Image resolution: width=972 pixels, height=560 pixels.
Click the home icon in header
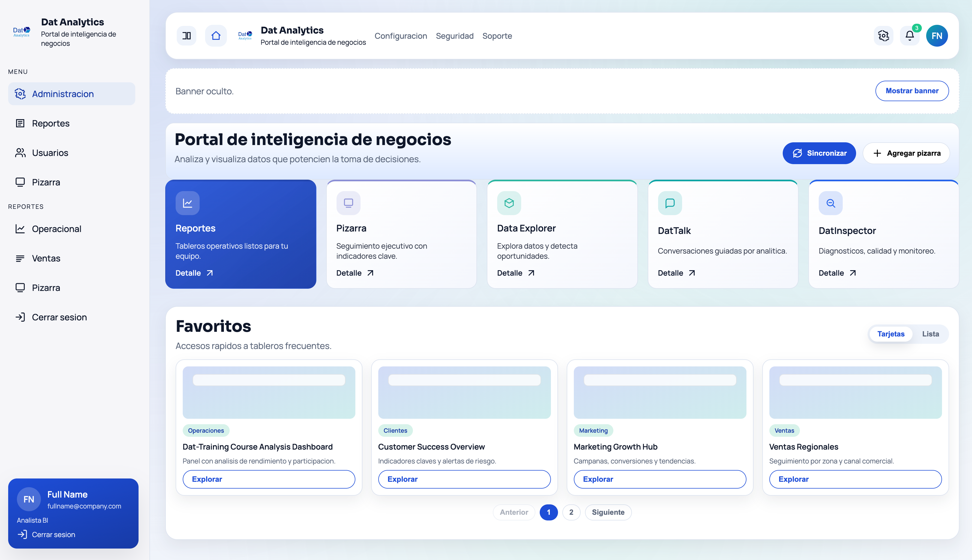point(216,36)
